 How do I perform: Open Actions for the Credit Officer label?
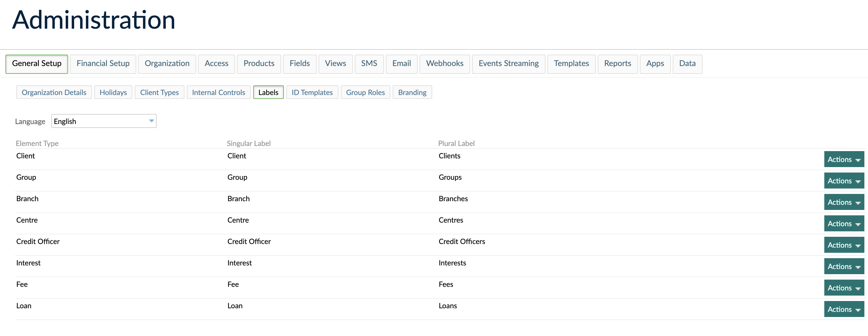(x=844, y=245)
